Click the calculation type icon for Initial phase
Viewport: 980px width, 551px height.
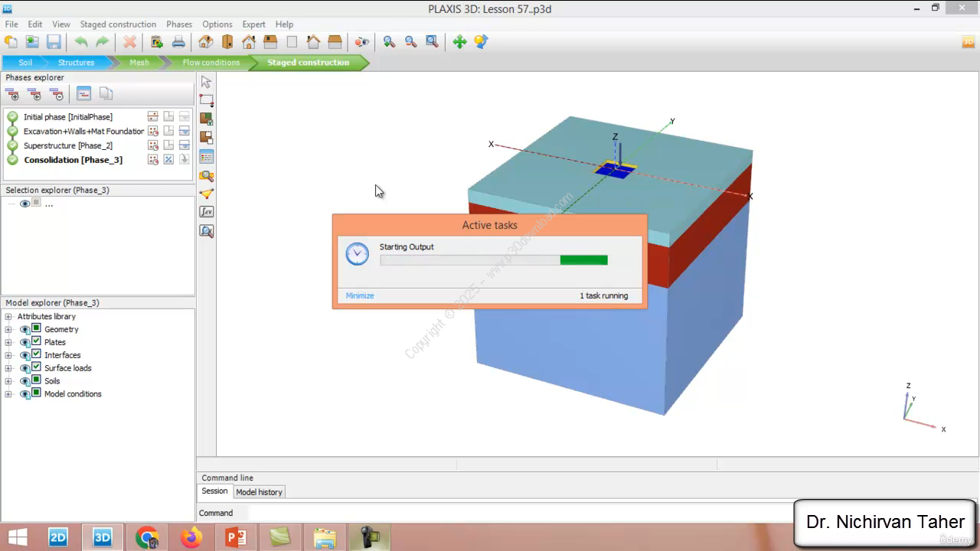(153, 117)
